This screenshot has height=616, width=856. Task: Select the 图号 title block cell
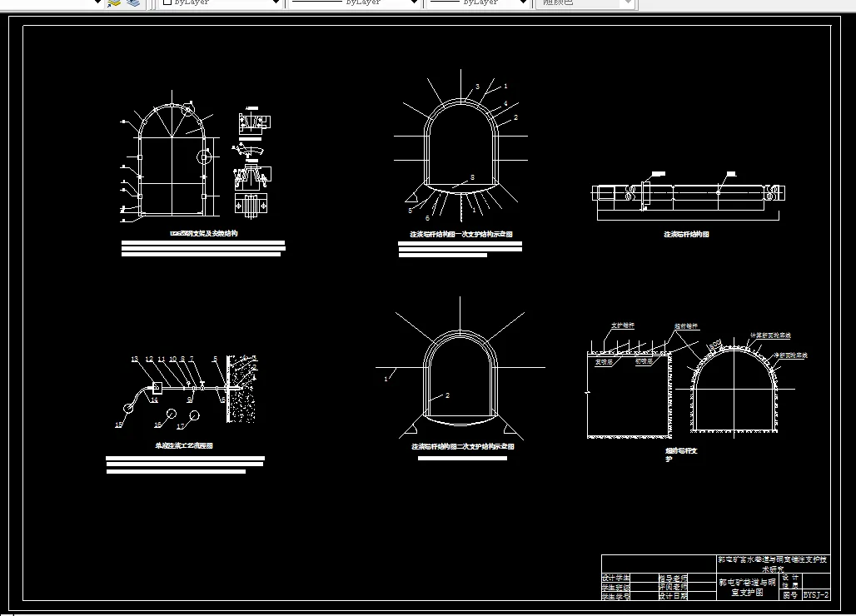coord(790,594)
